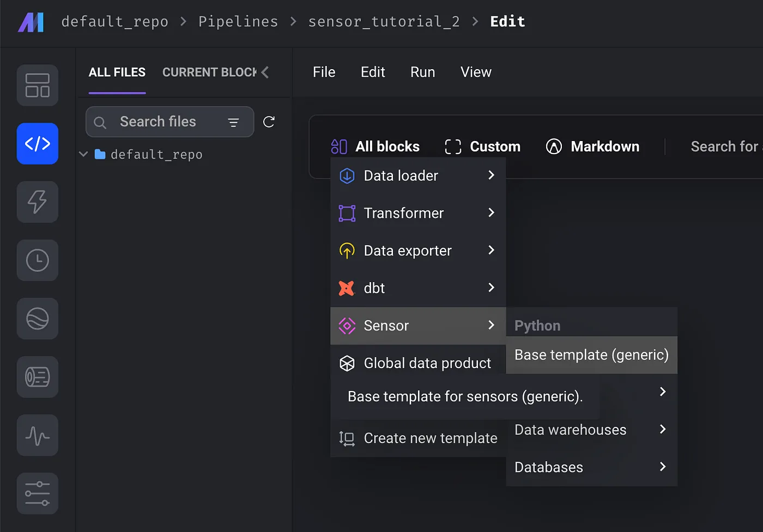Click the Data loader icon
This screenshot has height=532, width=763.
click(x=347, y=176)
